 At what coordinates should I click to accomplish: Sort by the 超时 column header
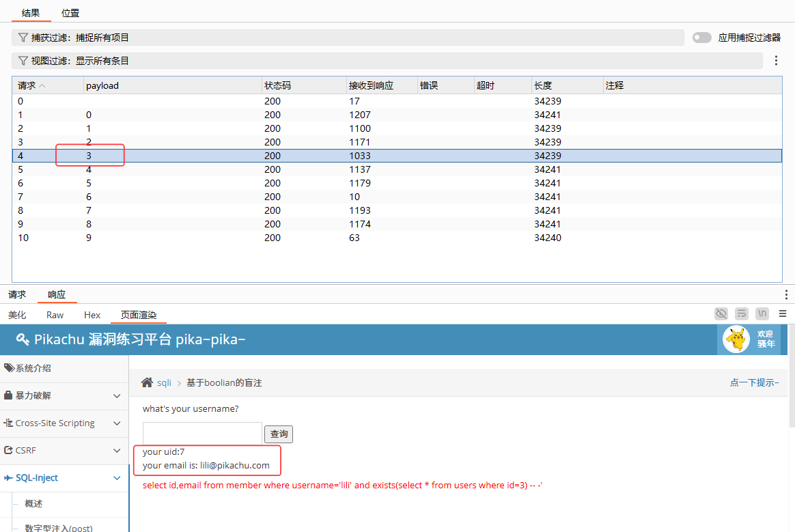(x=503, y=86)
